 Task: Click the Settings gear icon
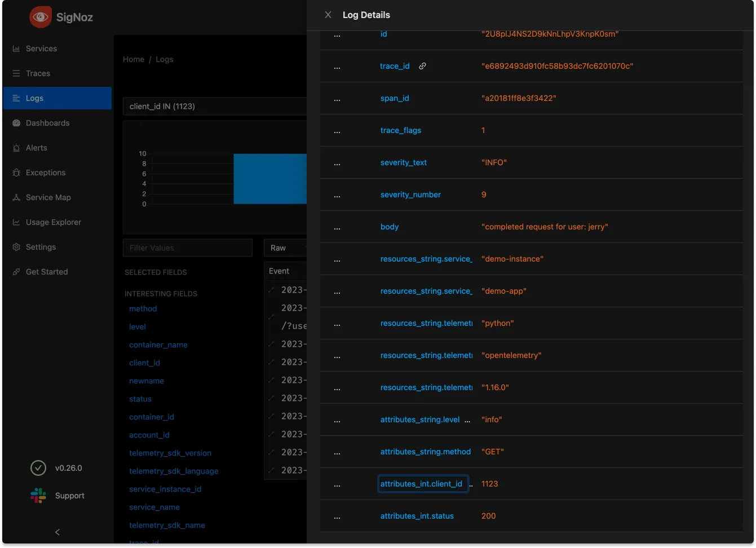pyautogui.click(x=16, y=247)
